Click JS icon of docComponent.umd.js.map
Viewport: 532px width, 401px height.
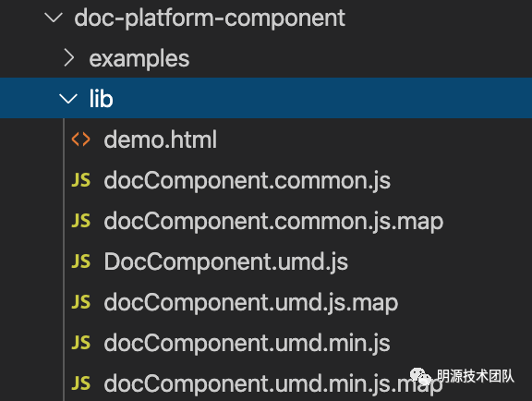point(80,302)
